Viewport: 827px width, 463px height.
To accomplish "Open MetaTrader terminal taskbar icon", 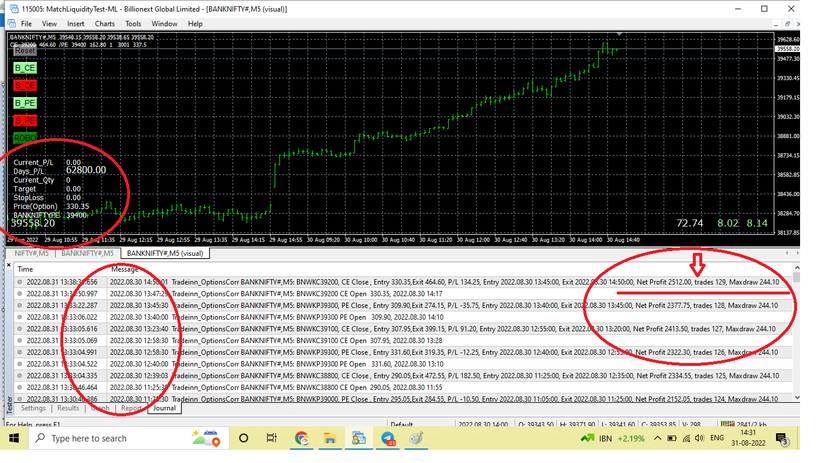I will tap(359, 438).
